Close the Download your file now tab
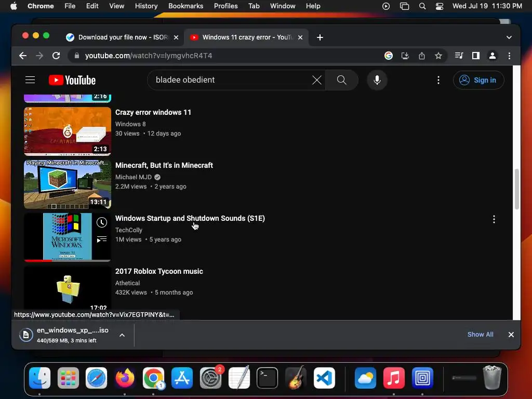Screen dimensions: 532x399 pos(176,37)
